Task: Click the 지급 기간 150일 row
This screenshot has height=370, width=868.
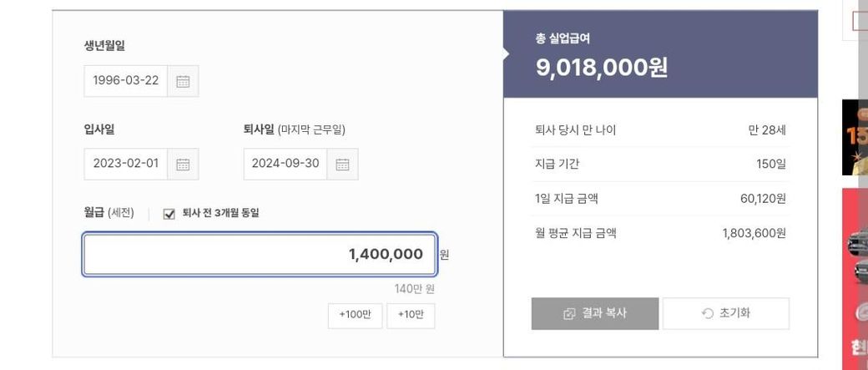Action: (659, 165)
